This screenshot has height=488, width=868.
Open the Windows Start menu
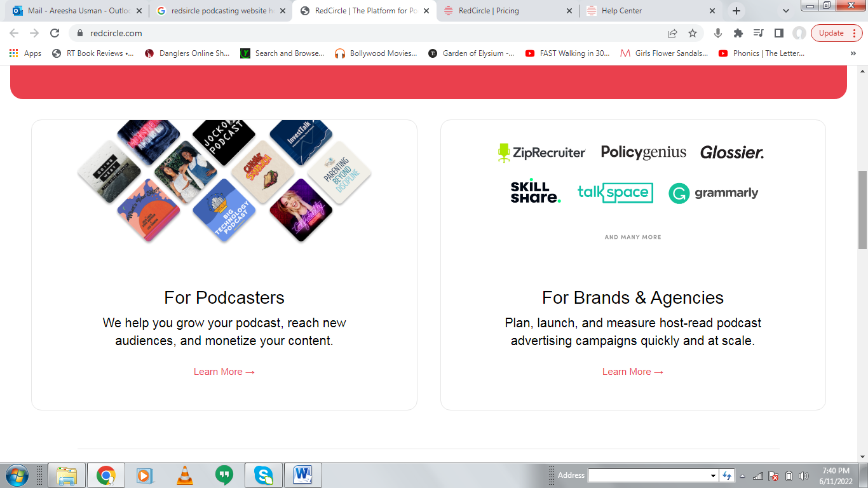17,475
